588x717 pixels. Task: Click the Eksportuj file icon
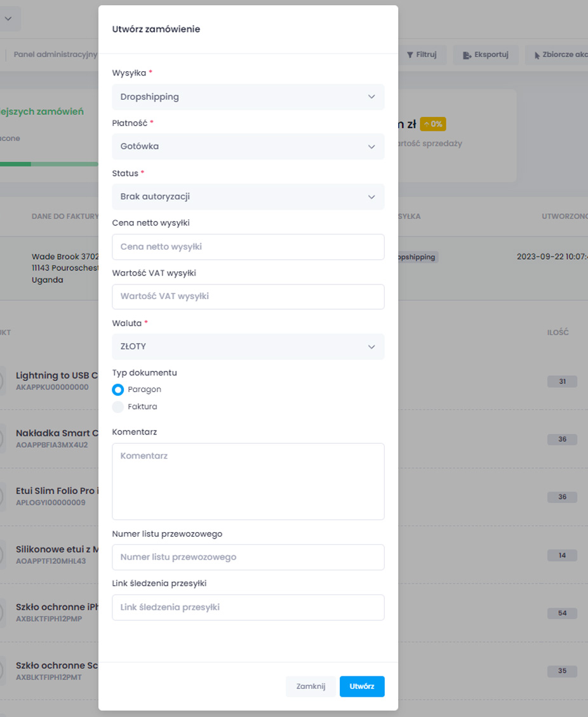(467, 55)
